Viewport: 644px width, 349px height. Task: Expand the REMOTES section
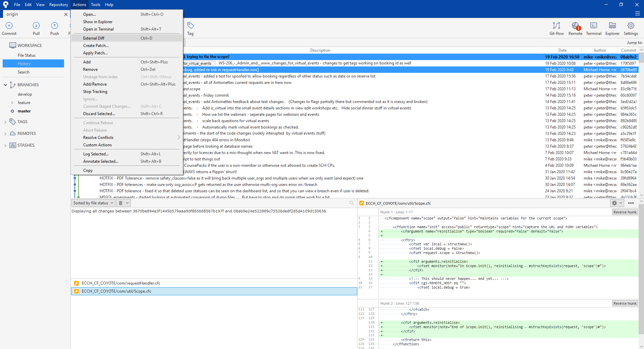[5, 134]
